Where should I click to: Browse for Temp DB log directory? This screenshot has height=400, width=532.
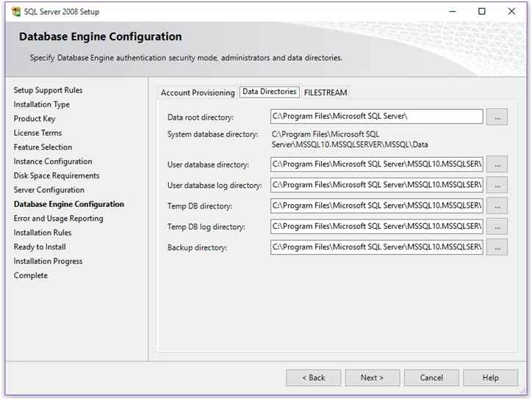[x=497, y=227]
